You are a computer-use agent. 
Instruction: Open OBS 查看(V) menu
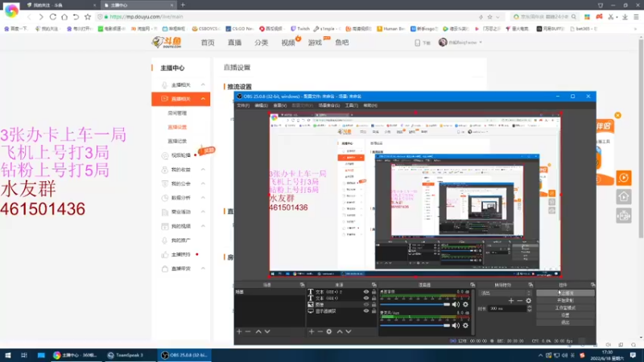279,105
